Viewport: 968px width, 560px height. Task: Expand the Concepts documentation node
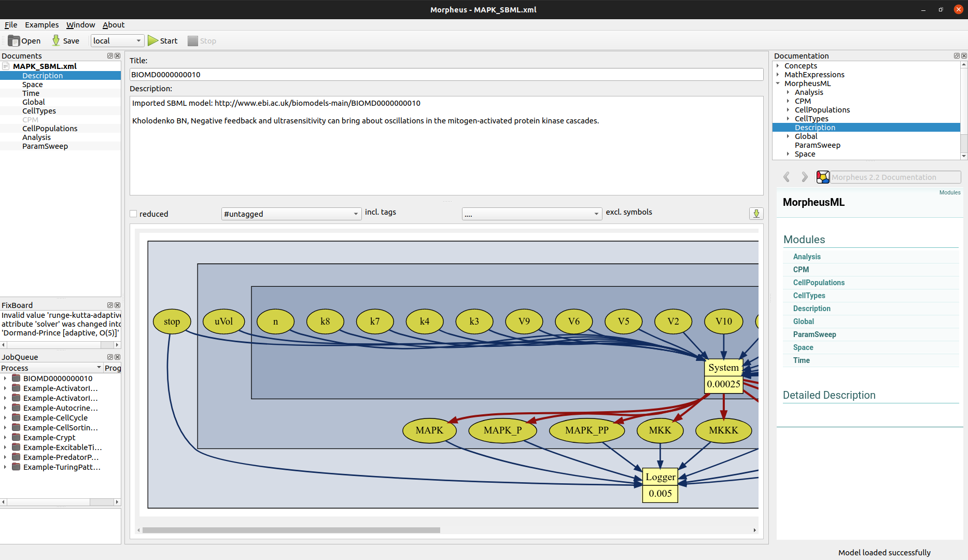point(778,66)
